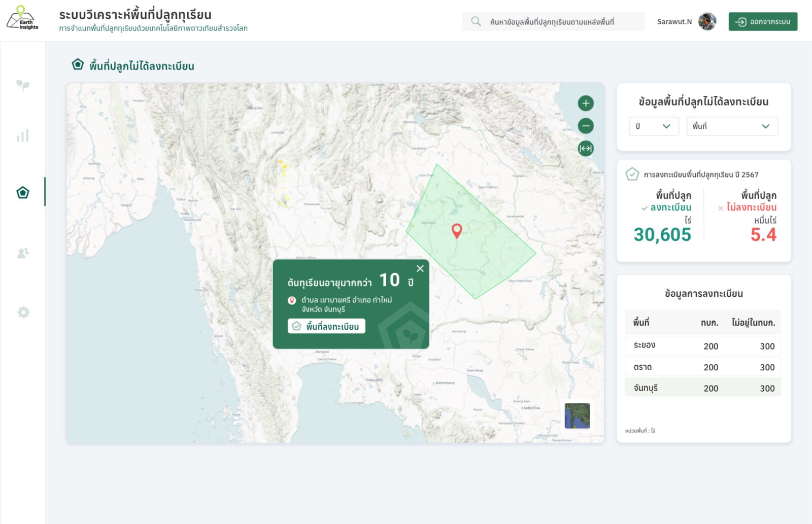812x524 pixels.
Task: Open the users sidebar section
Action: pyautogui.click(x=23, y=253)
